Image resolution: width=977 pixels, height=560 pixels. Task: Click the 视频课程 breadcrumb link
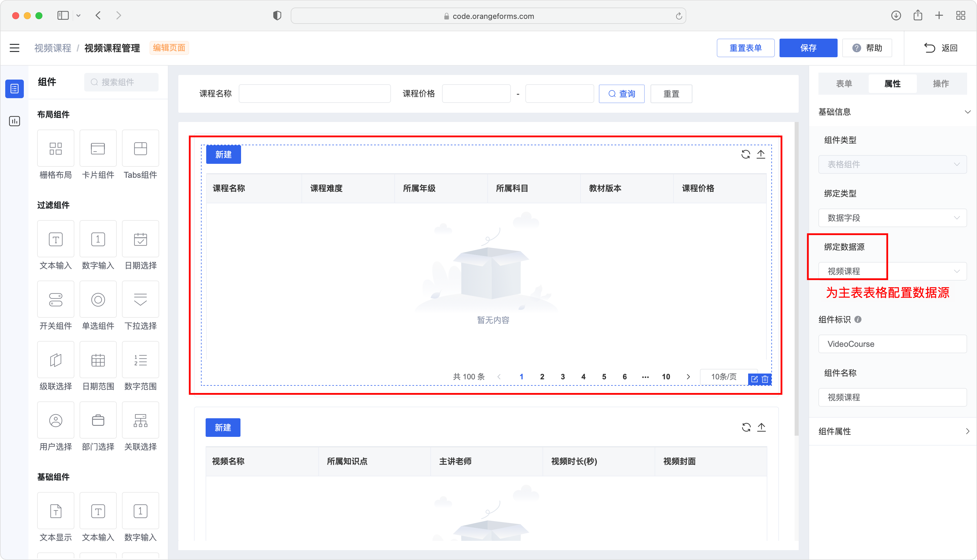53,48
